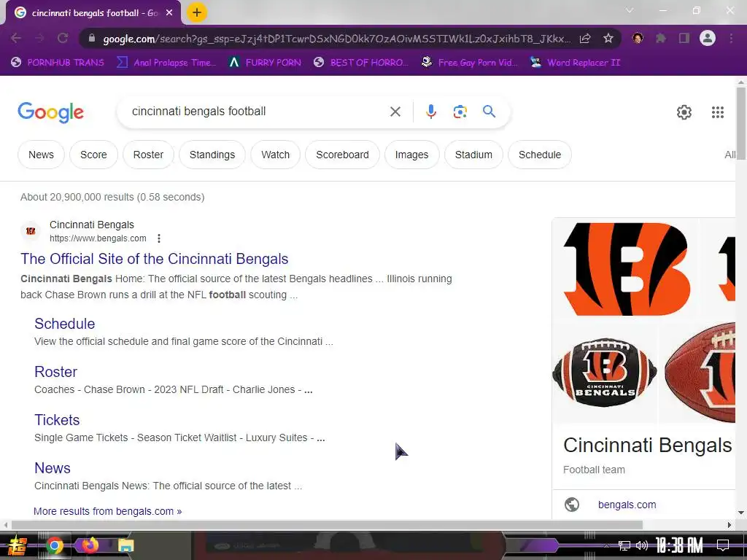Click bengals.com link in knowledge panel
Screen dimensions: 747x560
(x=627, y=505)
